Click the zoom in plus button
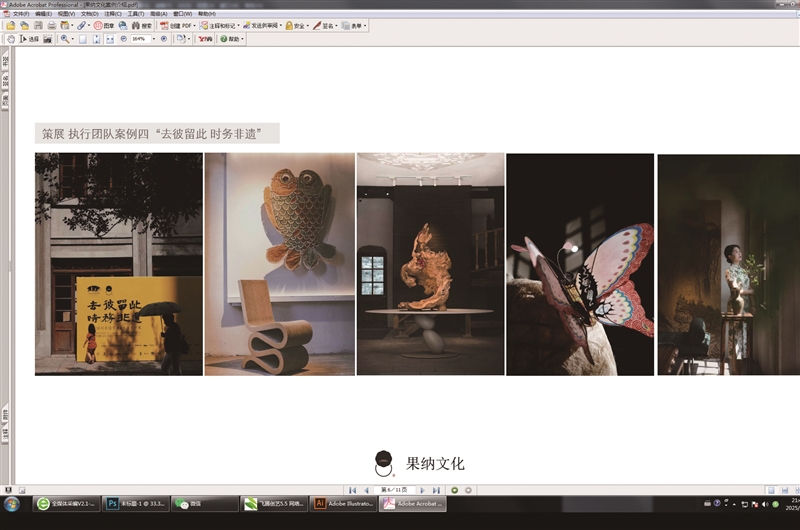Image resolution: width=800 pixels, height=530 pixels. 164,39
